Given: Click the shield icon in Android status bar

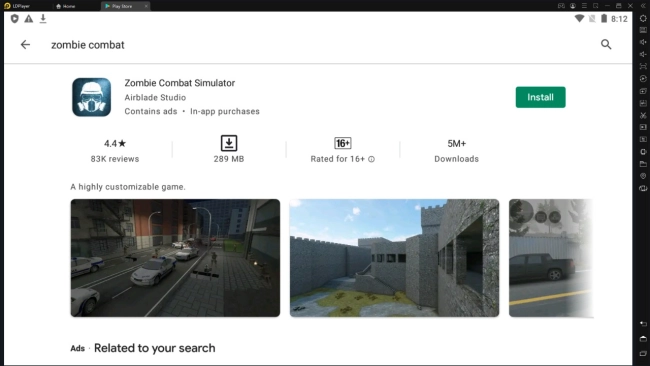Looking at the screenshot, I should click(x=15, y=19).
